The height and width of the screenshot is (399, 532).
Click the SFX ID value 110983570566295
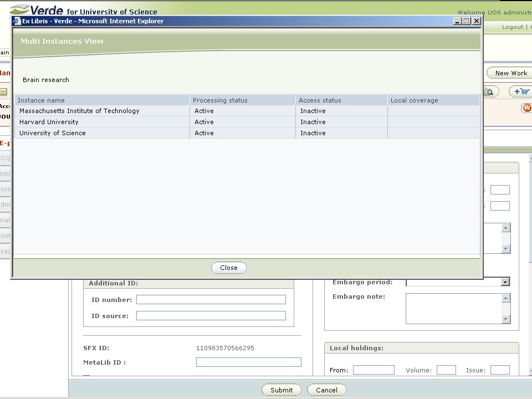point(225,348)
